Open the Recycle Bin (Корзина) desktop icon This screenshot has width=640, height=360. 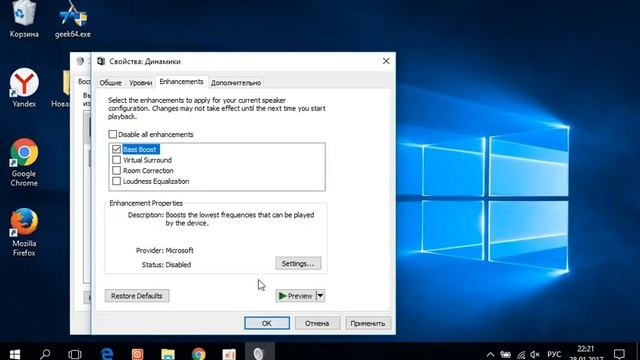24,19
